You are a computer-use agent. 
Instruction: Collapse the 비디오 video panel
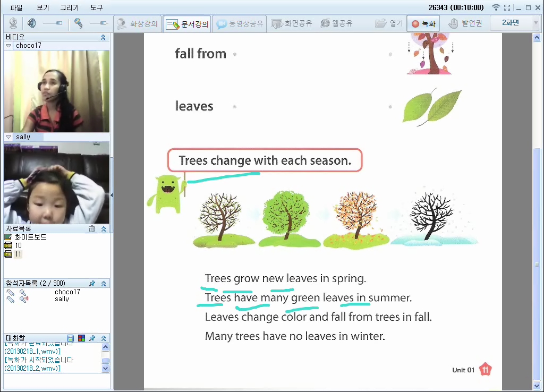point(103,37)
